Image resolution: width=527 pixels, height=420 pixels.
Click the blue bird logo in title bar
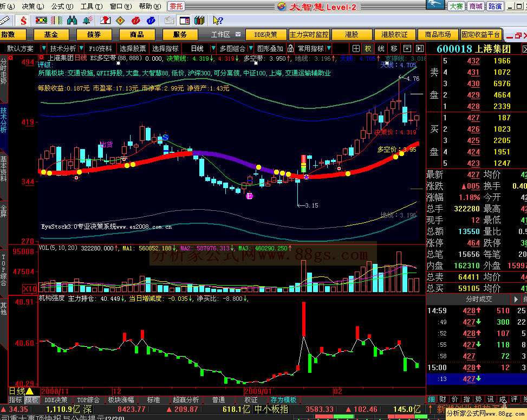pos(435,4)
